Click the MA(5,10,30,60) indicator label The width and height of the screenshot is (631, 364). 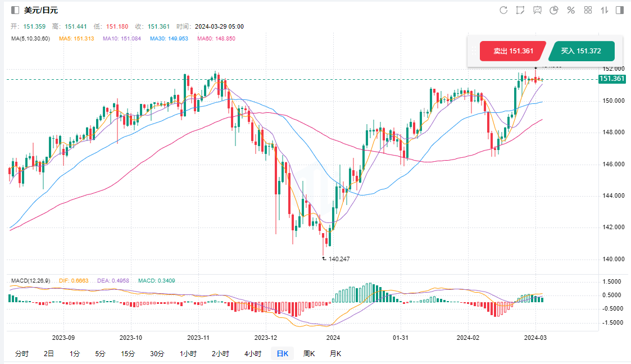[31, 39]
